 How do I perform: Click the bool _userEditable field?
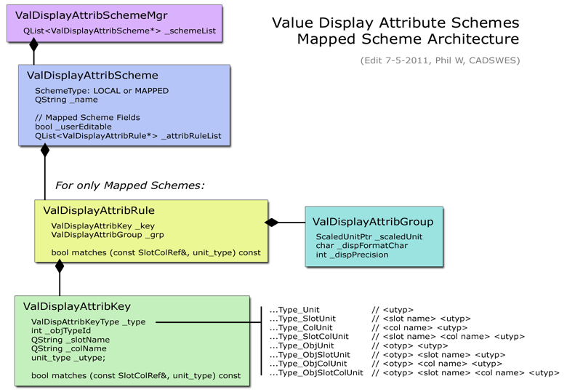tap(73, 127)
